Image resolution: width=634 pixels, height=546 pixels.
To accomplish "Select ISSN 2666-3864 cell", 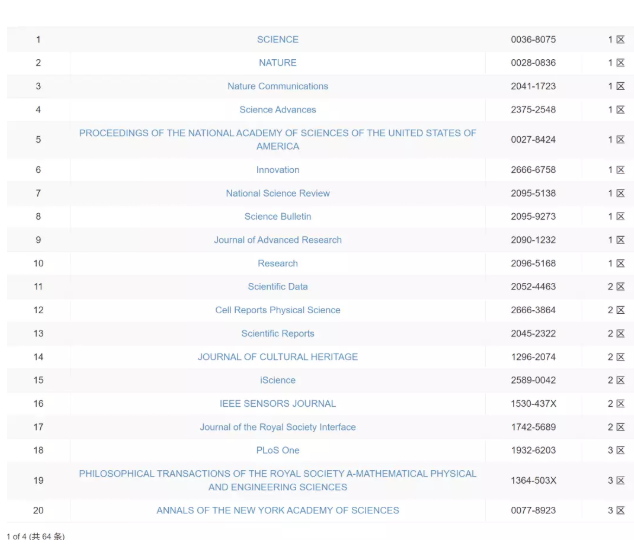I will (x=533, y=310).
